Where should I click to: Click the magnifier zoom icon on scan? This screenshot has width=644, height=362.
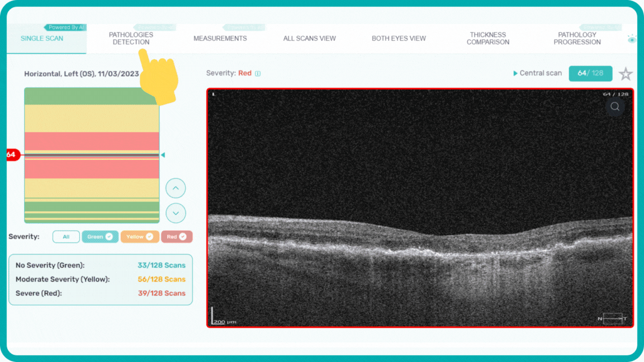614,107
